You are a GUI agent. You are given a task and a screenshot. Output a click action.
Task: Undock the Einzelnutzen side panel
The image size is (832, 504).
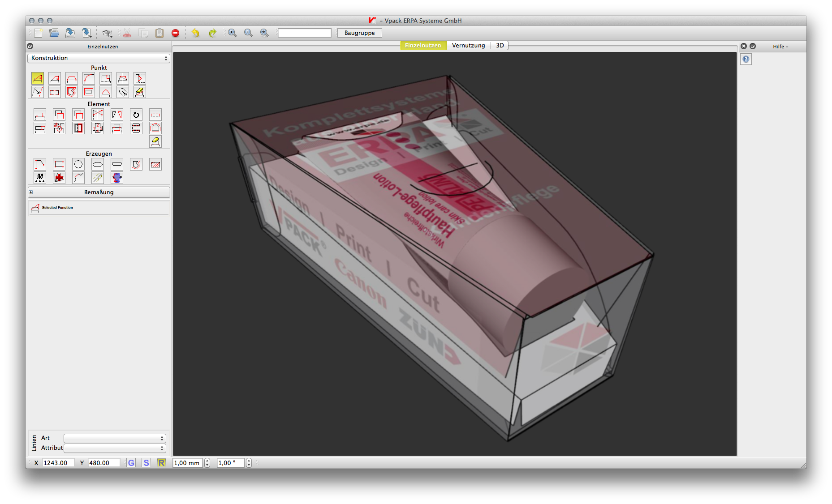pyautogui.click(x=30, y=46)
